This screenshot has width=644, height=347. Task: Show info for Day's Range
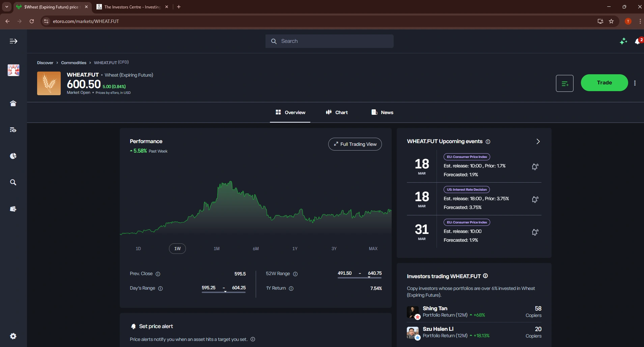161,289
